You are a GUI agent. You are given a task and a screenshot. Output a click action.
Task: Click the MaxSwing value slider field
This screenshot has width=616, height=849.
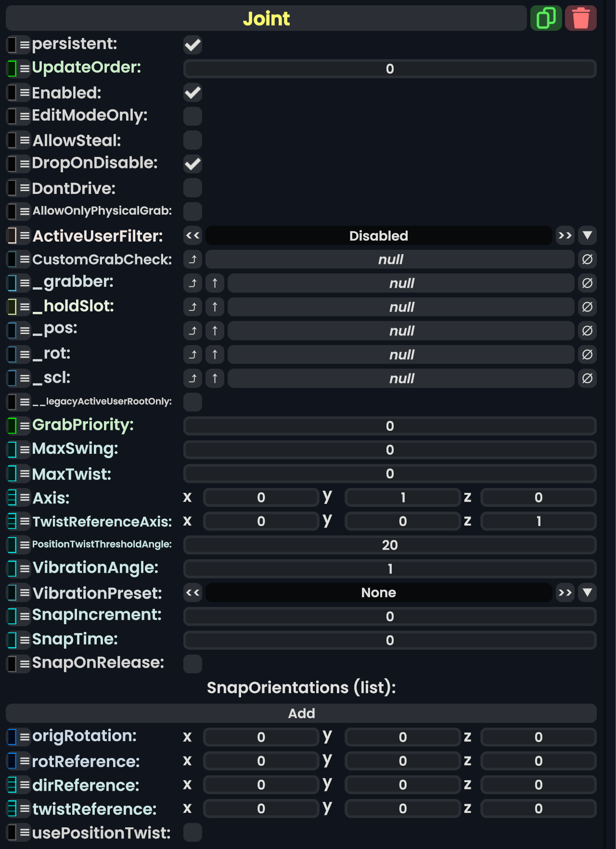click(390, 450)
